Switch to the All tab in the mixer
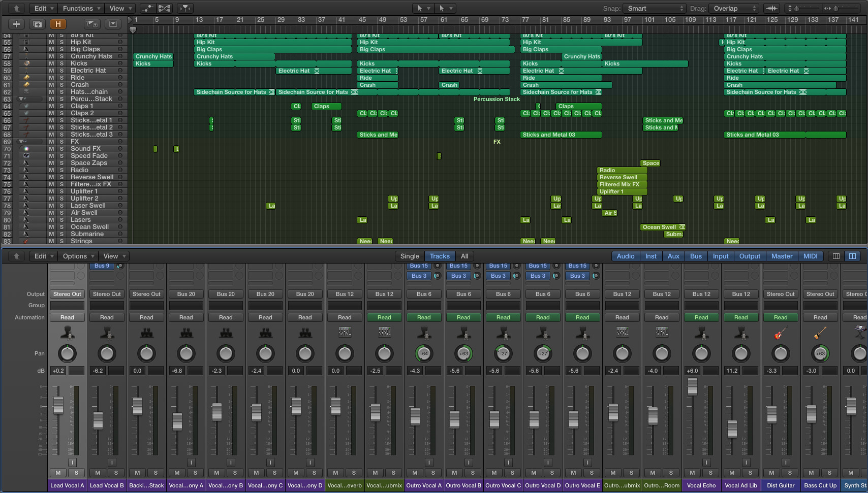 [464, 256]
